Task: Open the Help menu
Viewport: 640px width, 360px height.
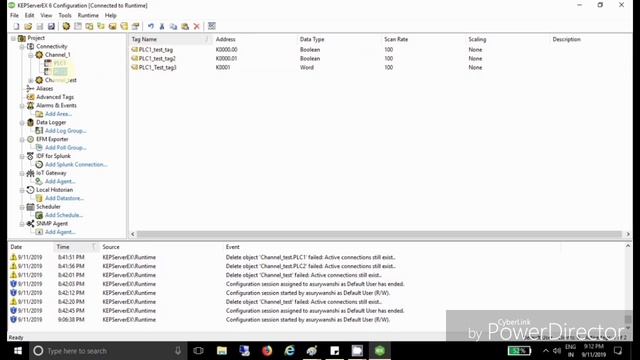Action: (x=111, y=15)
